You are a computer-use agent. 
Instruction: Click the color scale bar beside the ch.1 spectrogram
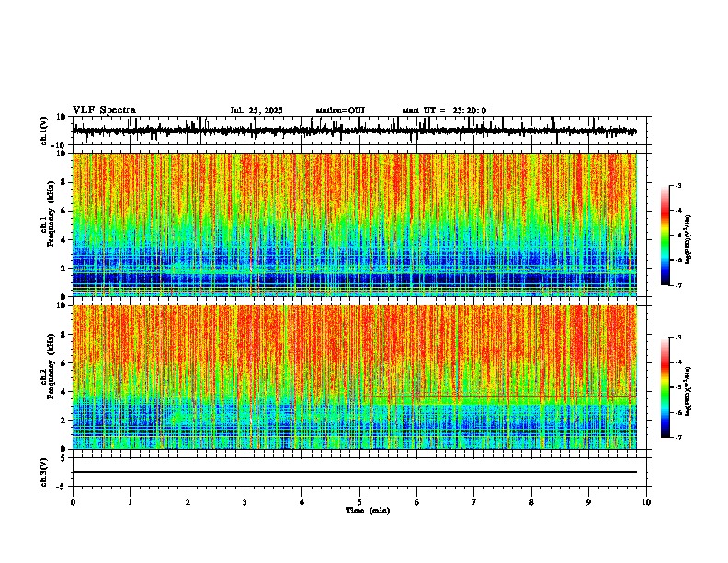[665, 236]
